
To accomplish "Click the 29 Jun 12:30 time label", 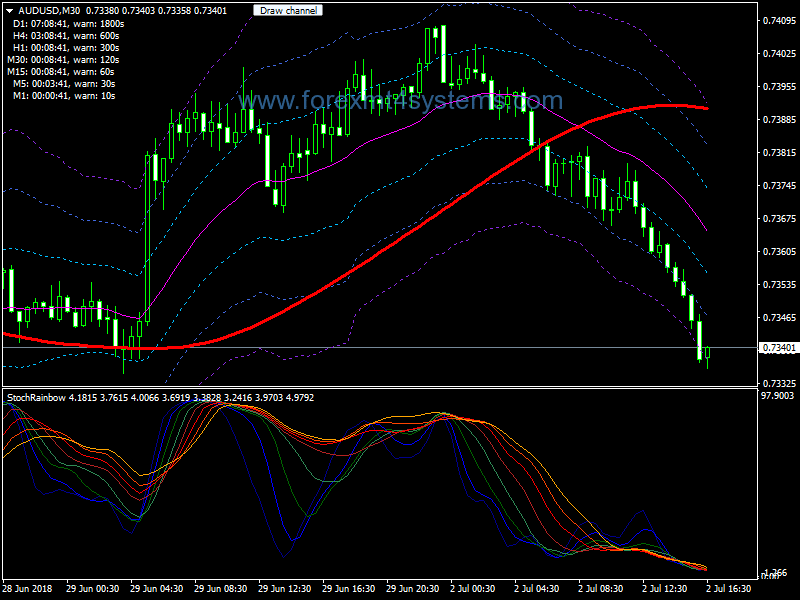I will click(x=285, y=589).
